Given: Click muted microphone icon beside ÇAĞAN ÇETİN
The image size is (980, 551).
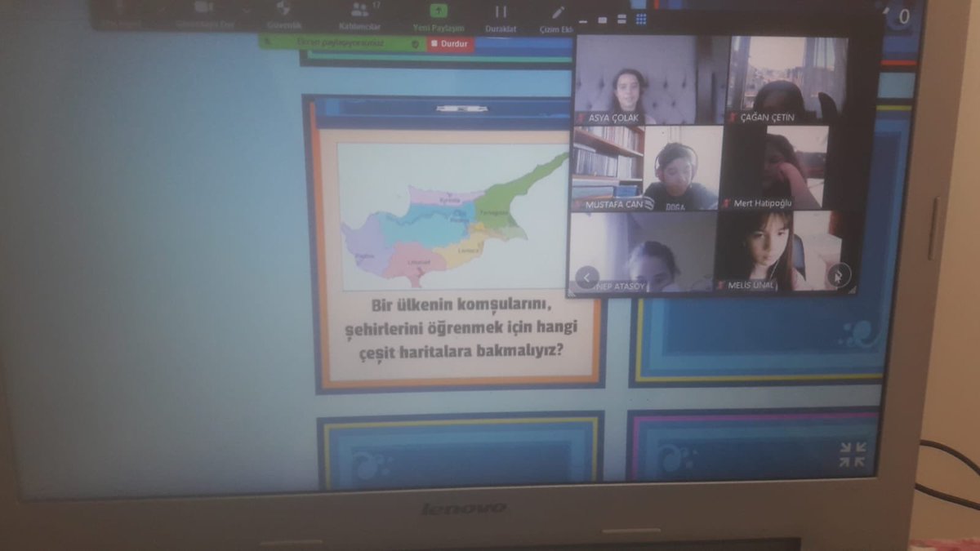Looking at the screenshot, I should tap(733, 117).
